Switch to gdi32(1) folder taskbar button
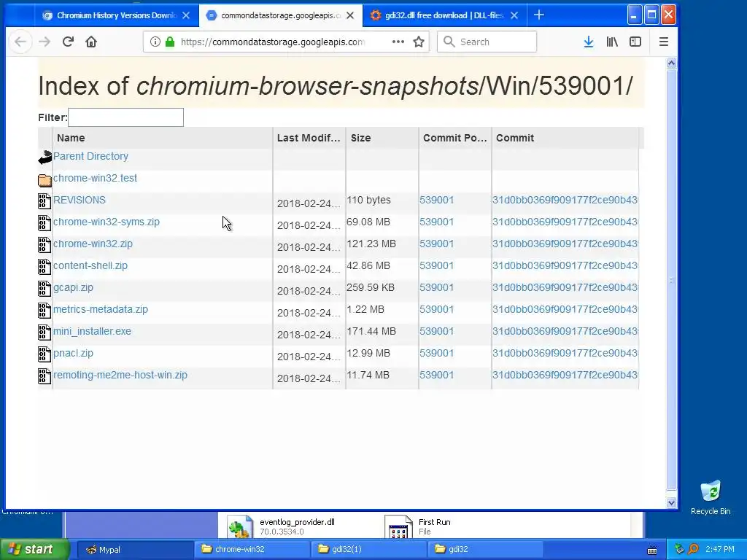Screen dimensions: 747x560 (369, 550)
